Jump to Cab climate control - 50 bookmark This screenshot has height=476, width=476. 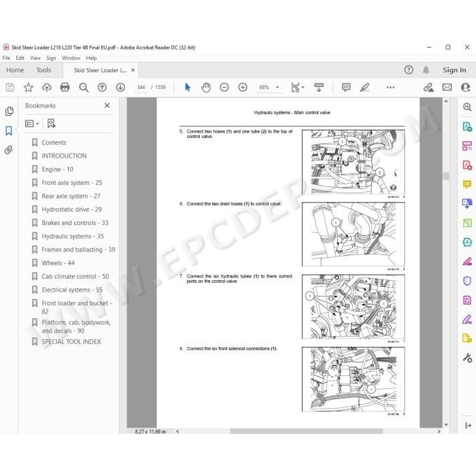(75, 276)
